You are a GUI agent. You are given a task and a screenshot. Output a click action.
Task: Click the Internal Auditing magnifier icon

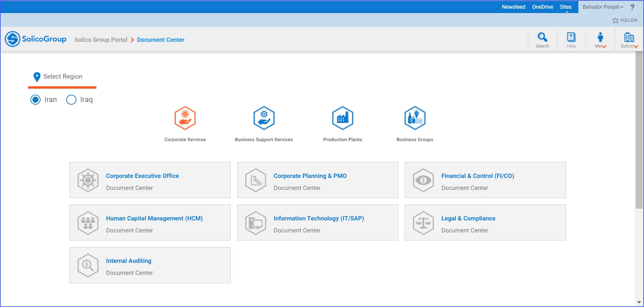88,265
